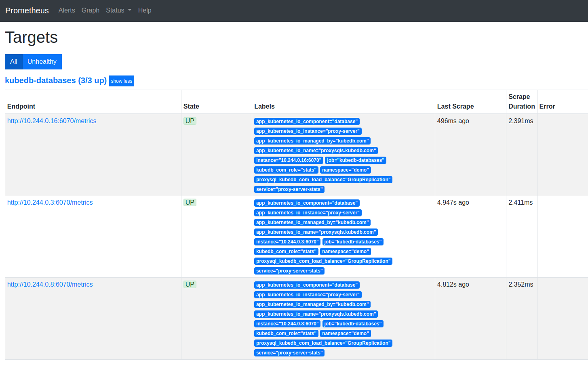
Task: Go to the Graph page
Action: point(90,10)
